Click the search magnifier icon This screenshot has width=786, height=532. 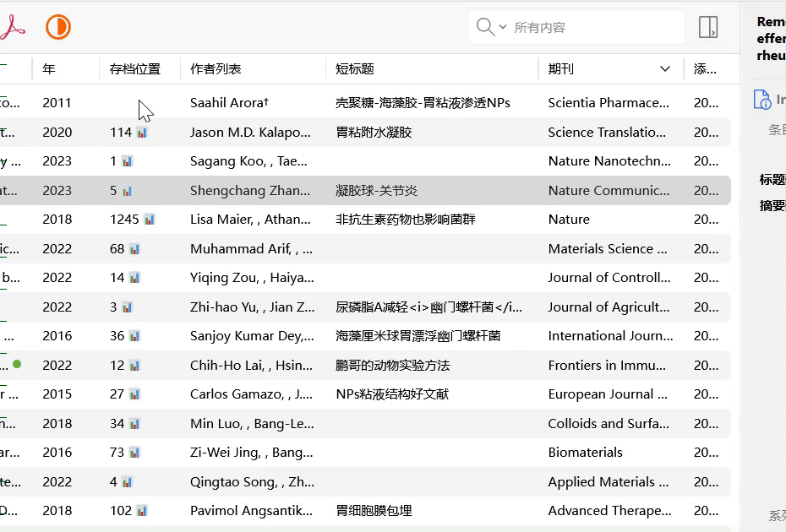coord(485,27)
